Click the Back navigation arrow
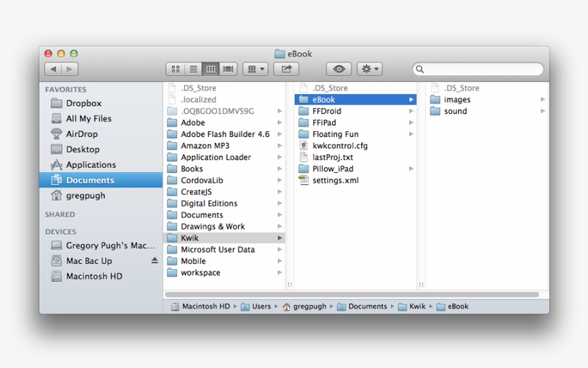Image resolution: width=588 pixels, height=368 pixels. point(53,69)
